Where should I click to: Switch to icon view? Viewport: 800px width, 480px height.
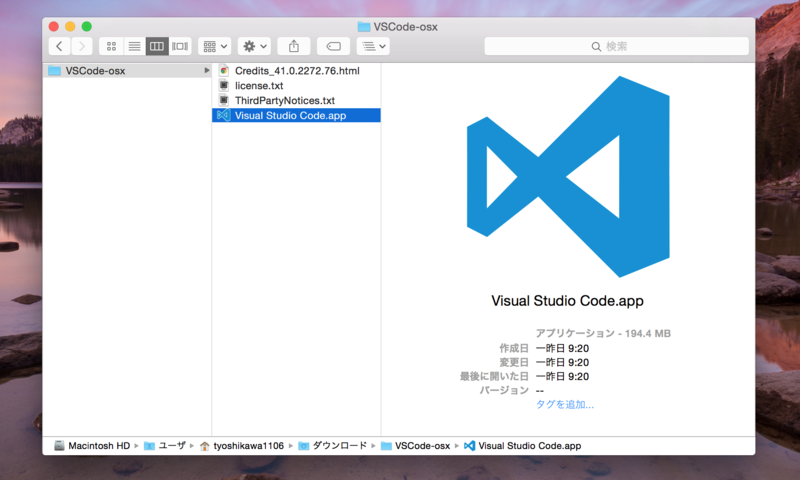[111, 46]
